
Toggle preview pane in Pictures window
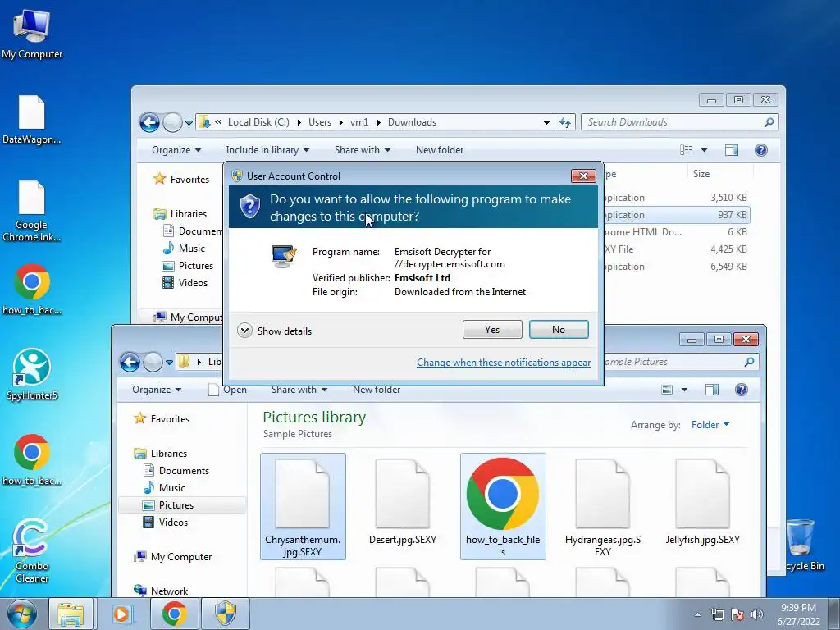point(711,390)
